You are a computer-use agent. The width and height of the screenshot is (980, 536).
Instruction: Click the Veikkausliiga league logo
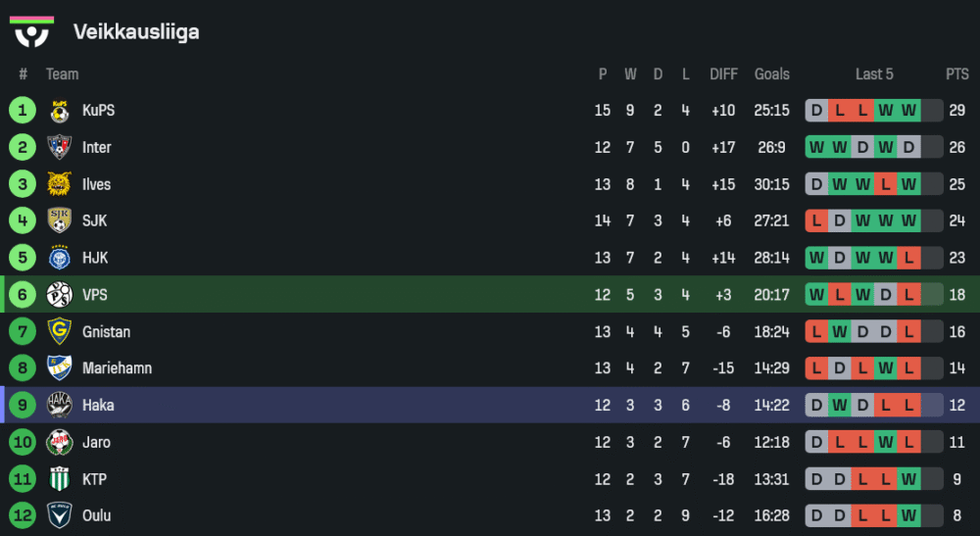point(31,31)
